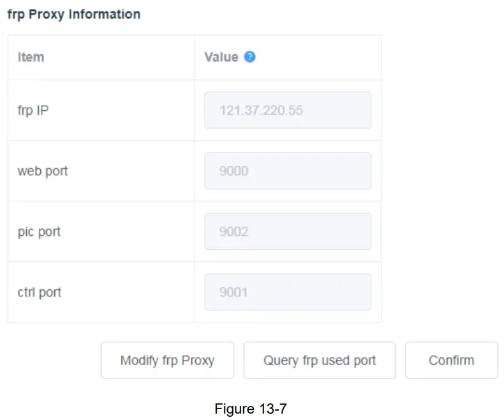Confirm the frp proxy settings
Image resolution: width=504 pixels, height=420 pixels.
pos(451,360)
